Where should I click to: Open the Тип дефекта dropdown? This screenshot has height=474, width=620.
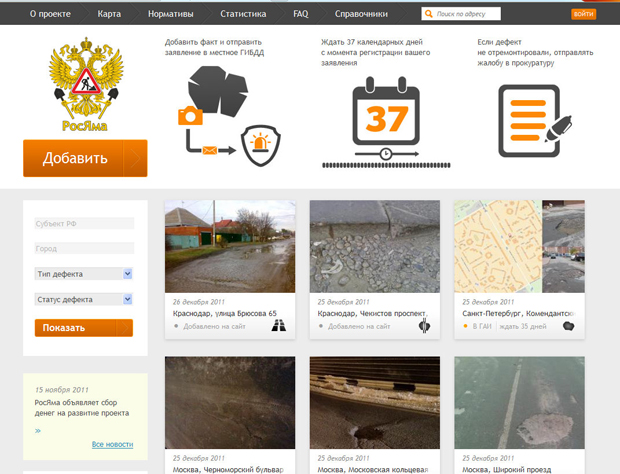click(84, 274)
